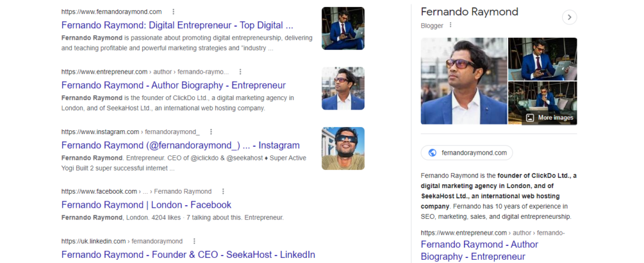Click More images in the knowledge panel

pos(555,118)
